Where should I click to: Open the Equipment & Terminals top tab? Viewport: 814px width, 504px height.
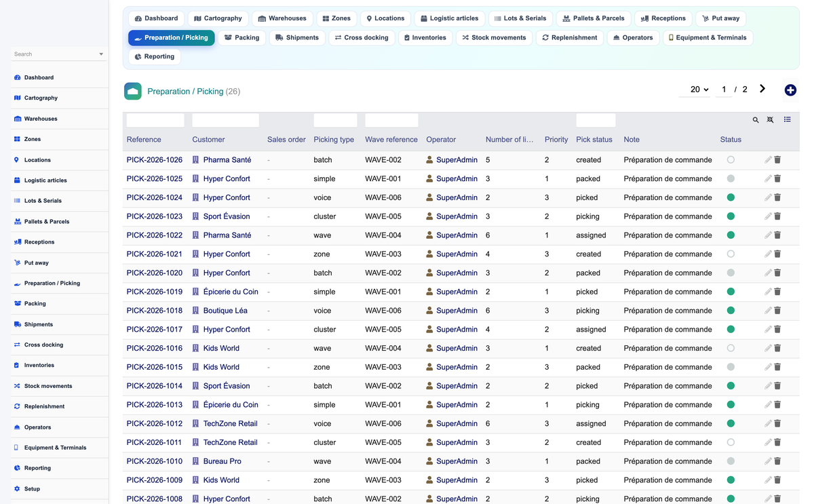[x=708, y=38]
